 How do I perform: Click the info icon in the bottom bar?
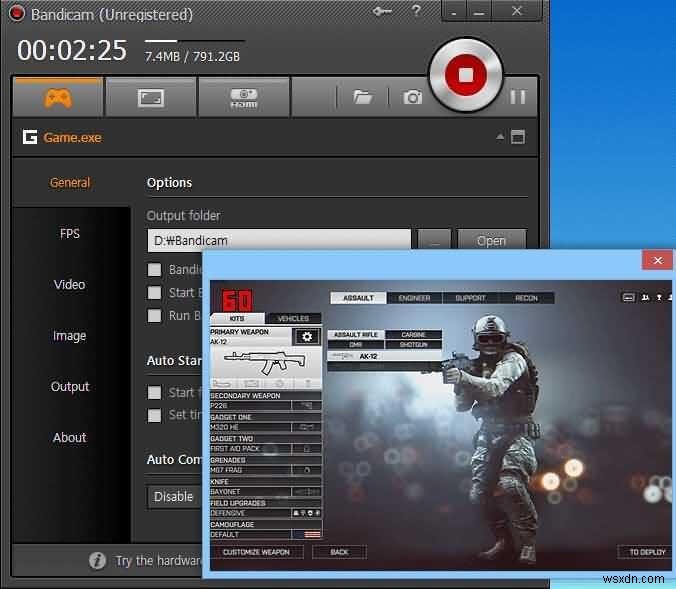(97, 561)
